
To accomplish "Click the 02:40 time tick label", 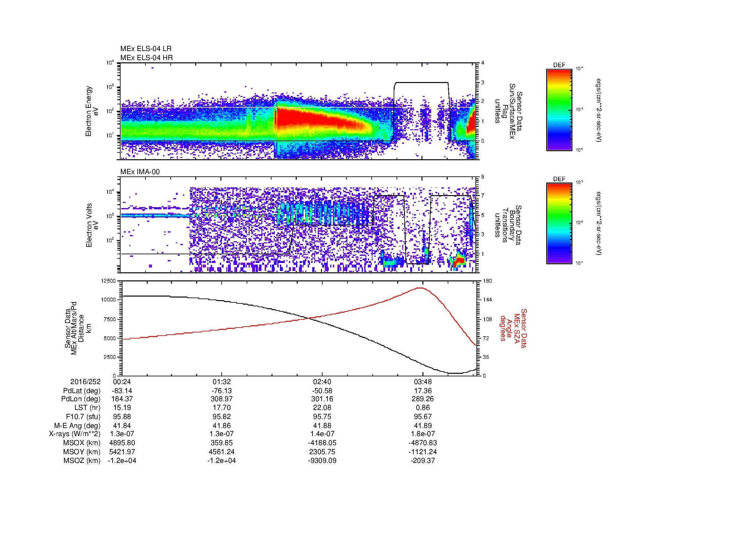I will (322, 382).
